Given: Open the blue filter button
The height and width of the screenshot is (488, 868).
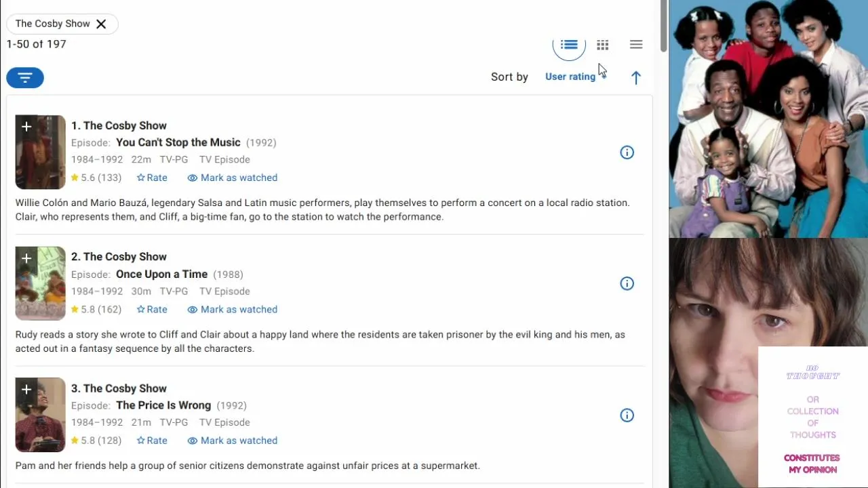Looking at the screenshot, I should click(25, 78).
